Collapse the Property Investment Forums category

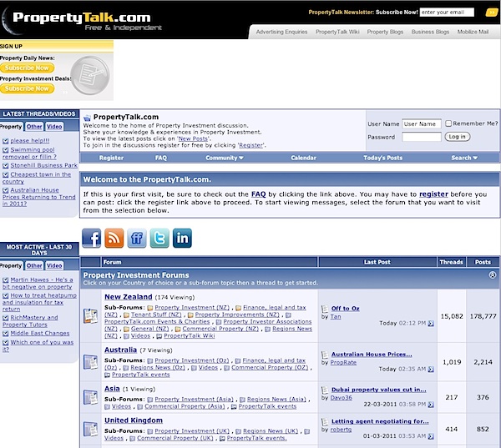[x=493, y=274]
